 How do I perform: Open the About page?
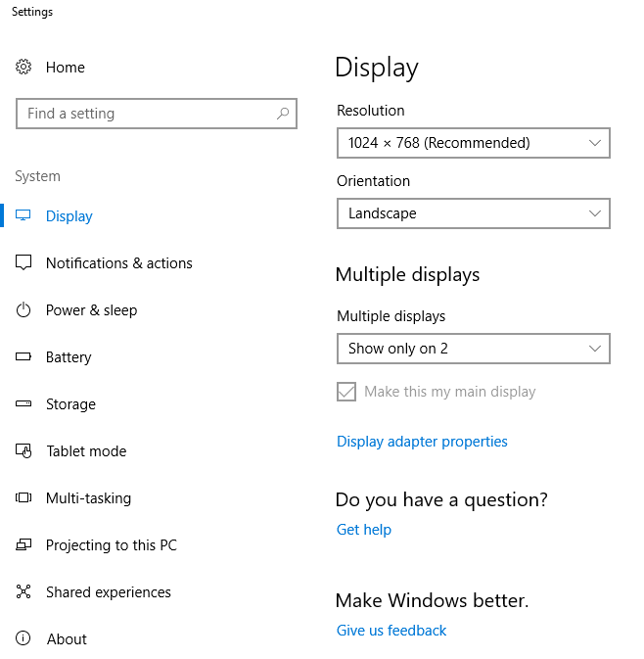click(67, 639)
